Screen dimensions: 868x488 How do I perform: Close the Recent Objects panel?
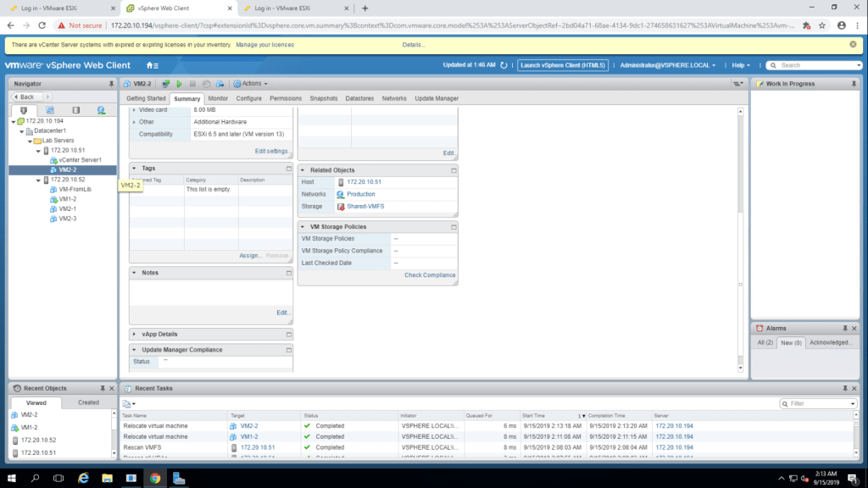111,388
